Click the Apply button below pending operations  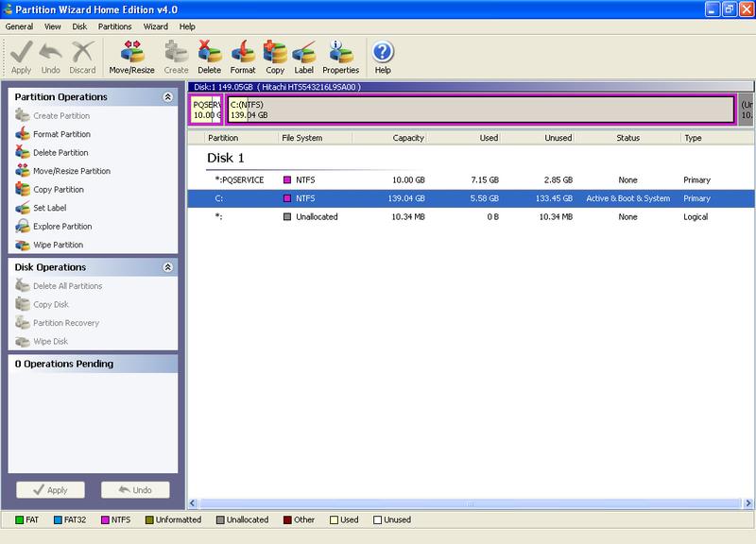click(x=51, y=490)
